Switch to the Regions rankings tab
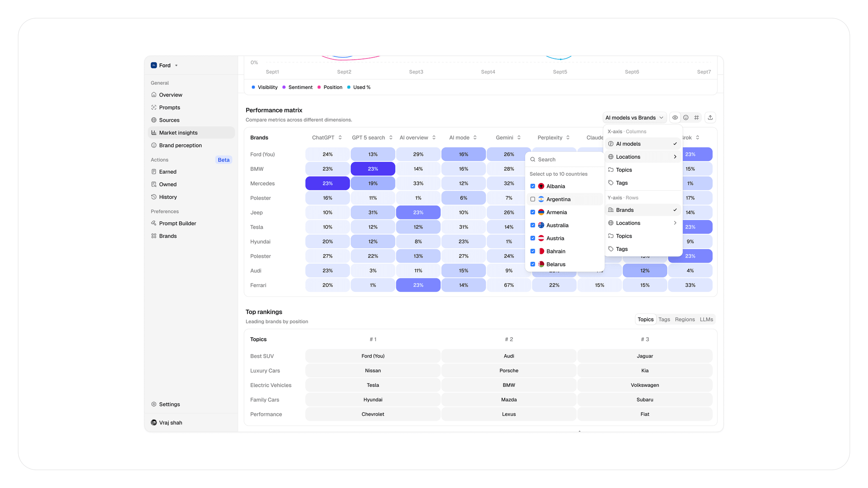868x488 pixels. (684, 319)
